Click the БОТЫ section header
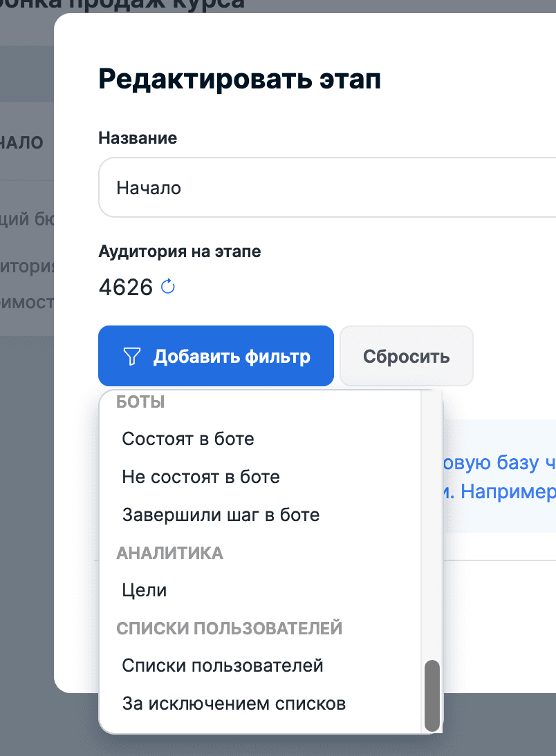Image resolution: width=556 pixels, height=756 pixels. pos(140,401)
